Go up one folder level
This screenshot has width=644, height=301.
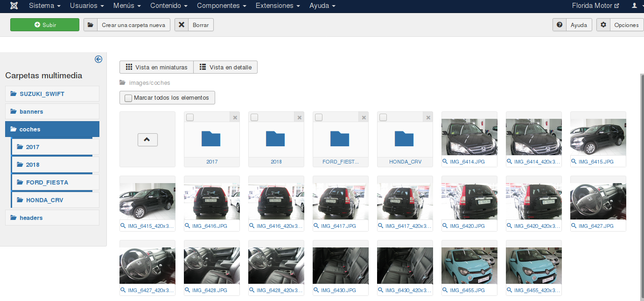(147, 139)
